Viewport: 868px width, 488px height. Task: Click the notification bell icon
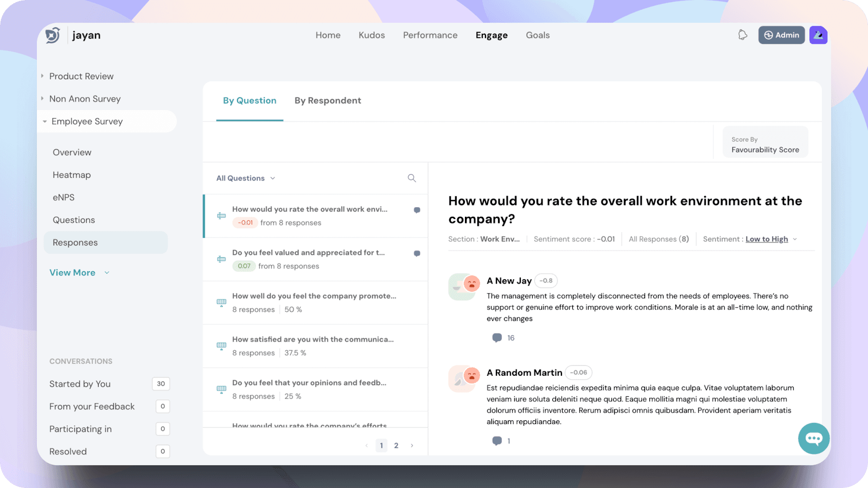point(743,35)
